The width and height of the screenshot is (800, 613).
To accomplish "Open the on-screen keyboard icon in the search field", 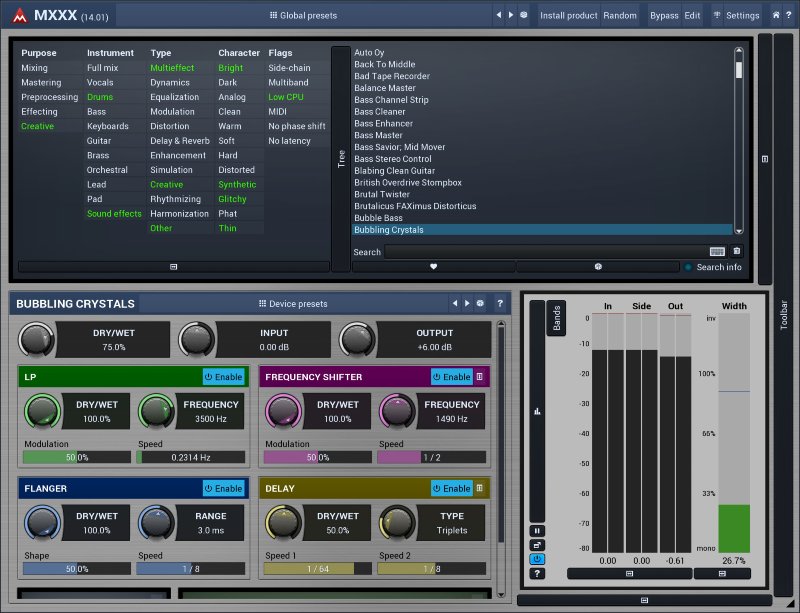I will pyautogui.click(x=717, y=252).
